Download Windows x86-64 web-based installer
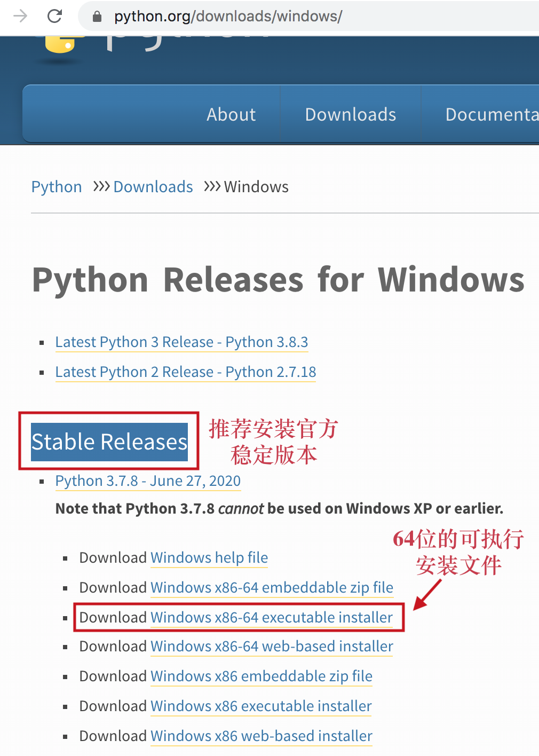 [271, 646]
